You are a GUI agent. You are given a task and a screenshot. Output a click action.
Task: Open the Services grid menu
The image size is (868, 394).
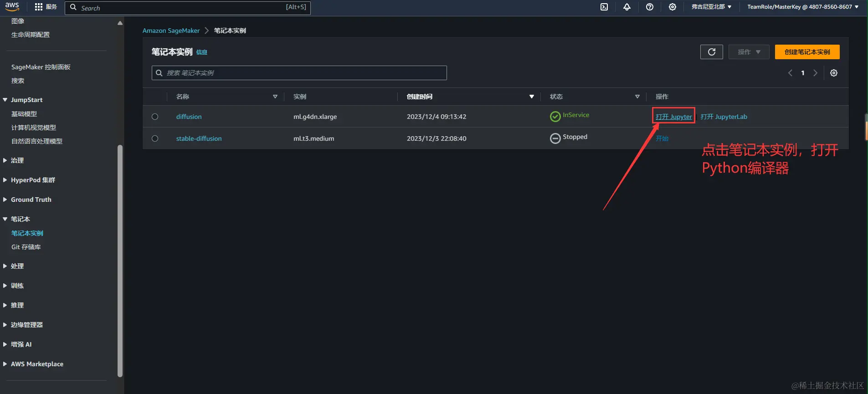[x=46, y=7]
